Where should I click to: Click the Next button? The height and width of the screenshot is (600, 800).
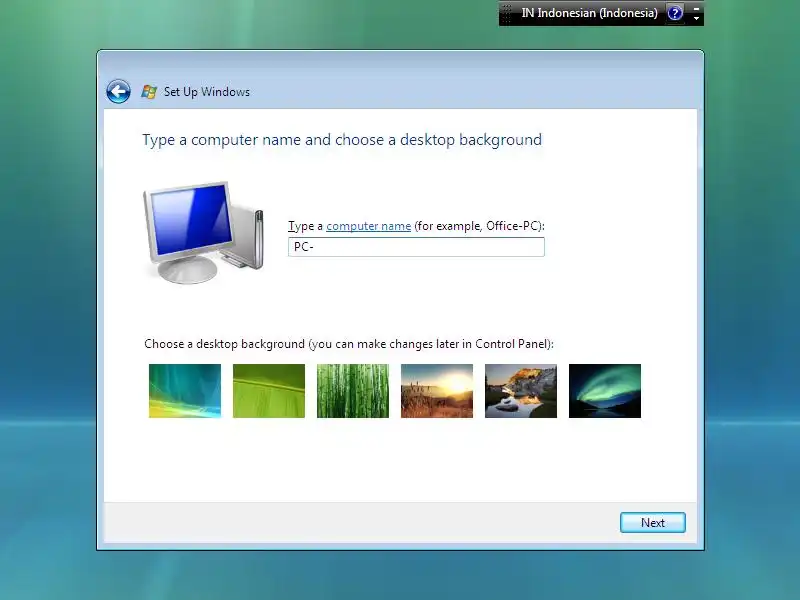point(653,522)
